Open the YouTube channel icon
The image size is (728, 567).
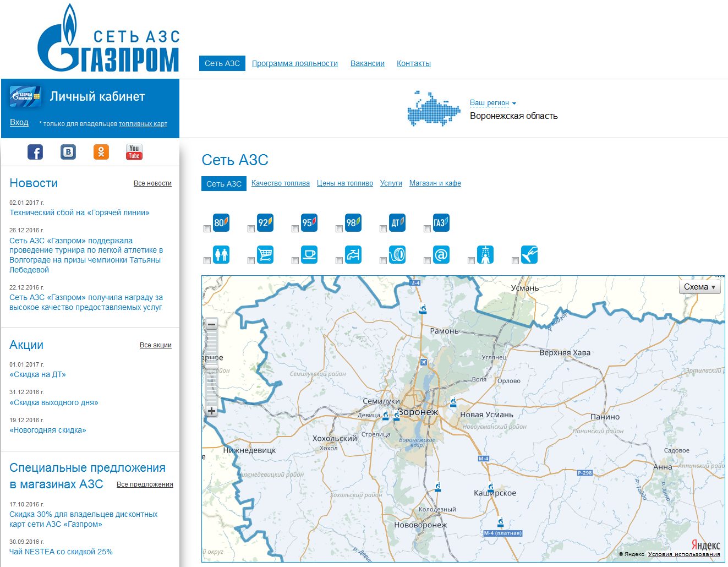coord(134,152)
